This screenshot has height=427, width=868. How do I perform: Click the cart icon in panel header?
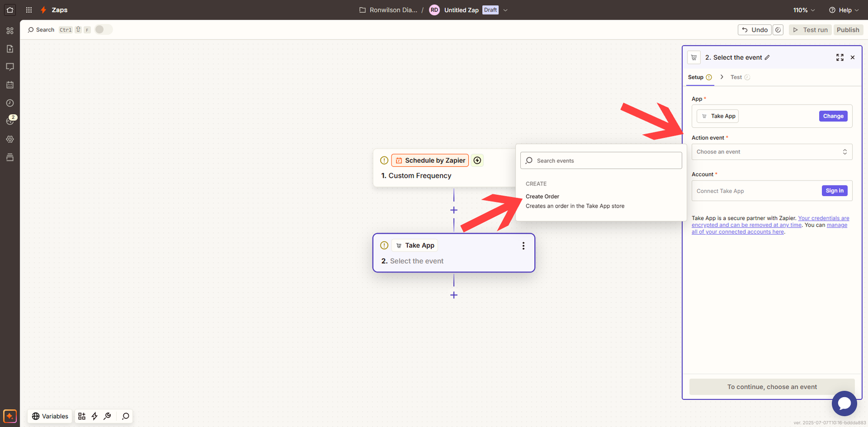point(694,57)
